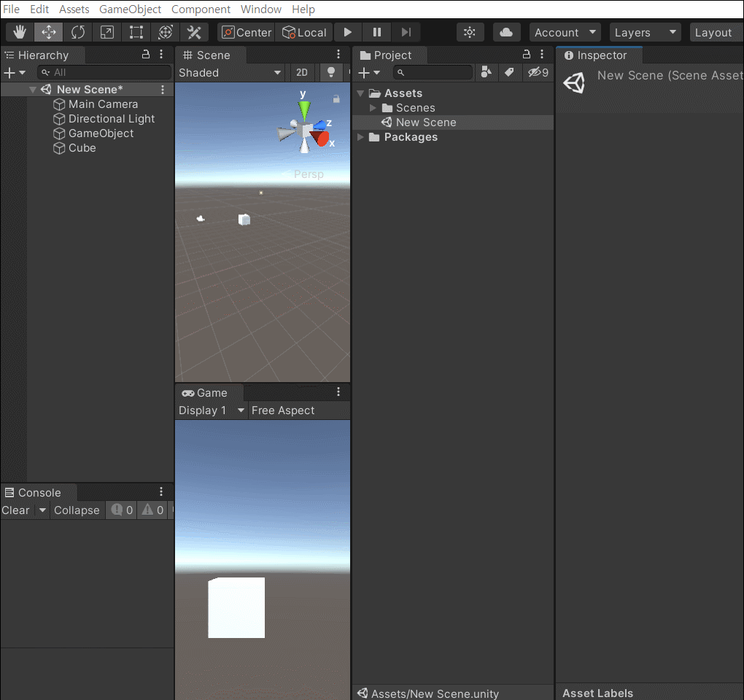Collapse New Scene in Hierarchy
This screenshot has height=700, width=744.
click(33, 90)
